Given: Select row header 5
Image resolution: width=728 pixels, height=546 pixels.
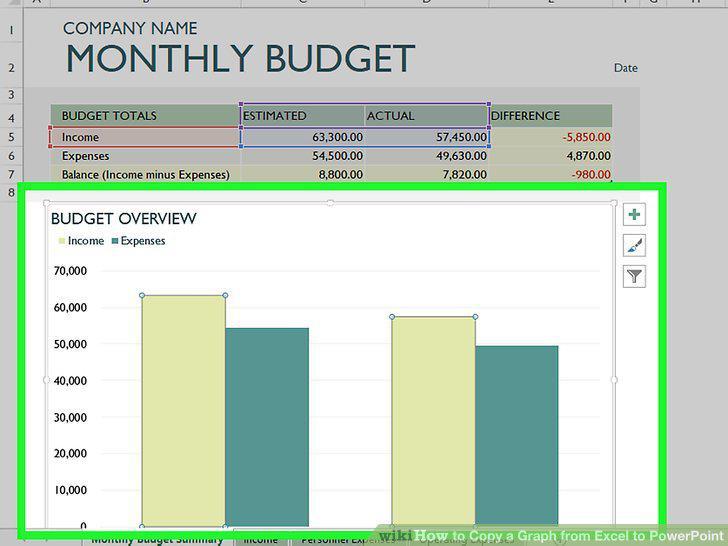Looking at the screenshot, I should pyautogui.click(x=11, y=137).
